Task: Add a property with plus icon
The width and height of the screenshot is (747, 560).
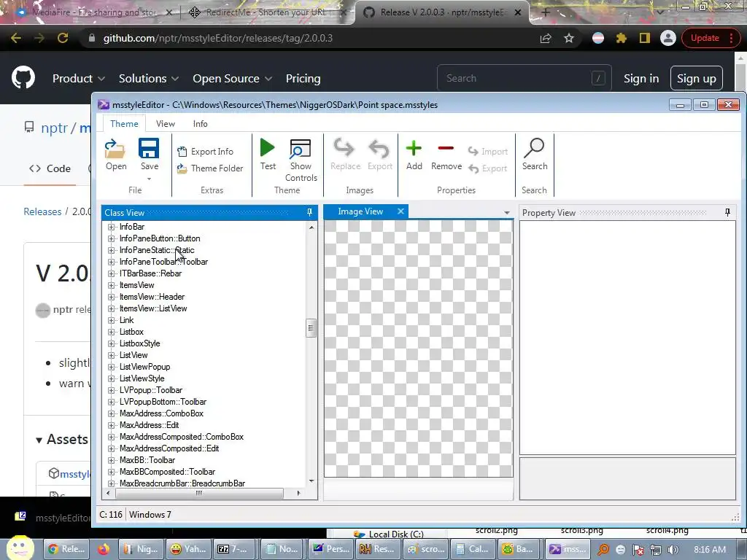Action: tap(414, 148)
